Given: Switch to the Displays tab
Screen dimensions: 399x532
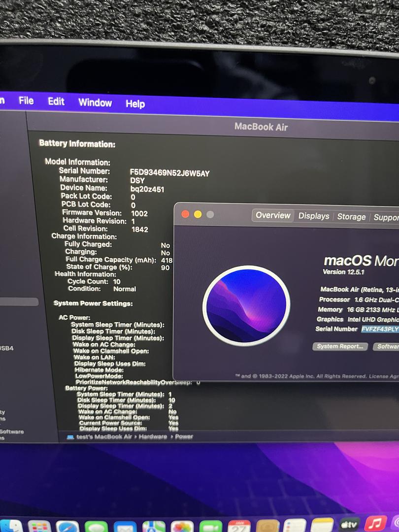Looking at the screenshot, I should [313, 216].
